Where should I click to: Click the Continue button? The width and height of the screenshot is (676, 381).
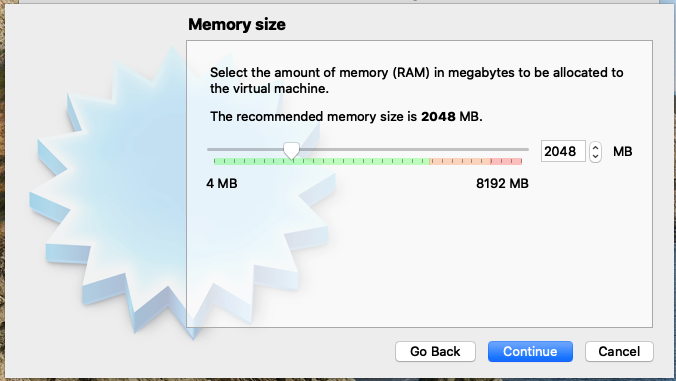pyautogui.click(x=530, y=351)
